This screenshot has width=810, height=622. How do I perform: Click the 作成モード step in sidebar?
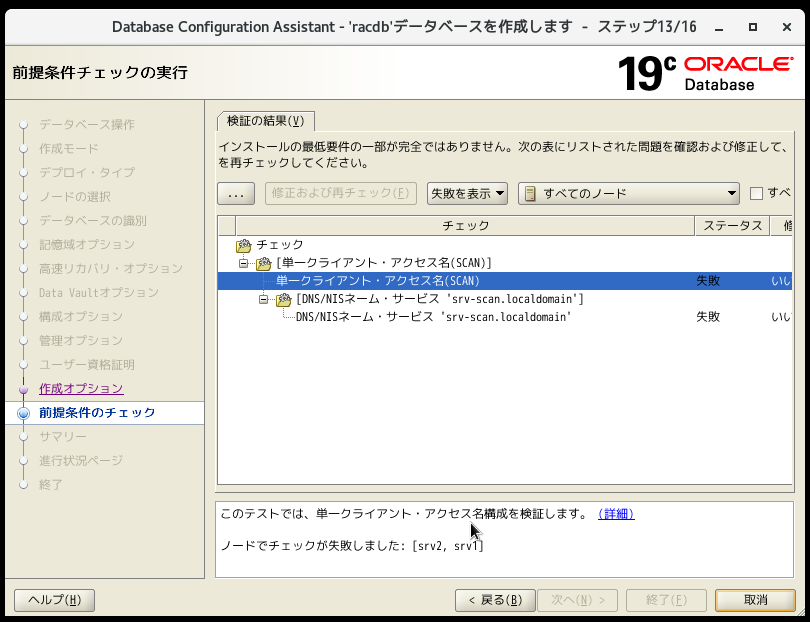click(69, 149)
